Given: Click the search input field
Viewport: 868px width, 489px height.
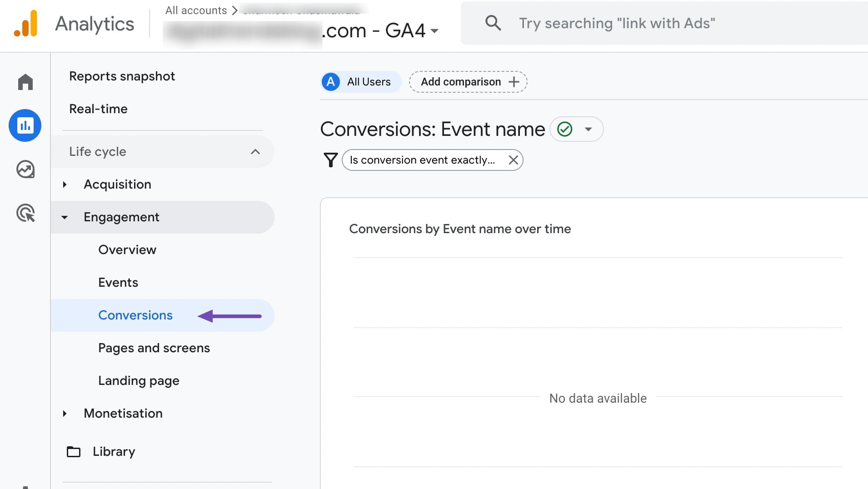Looking at the screenshot, I should [x=664, y=23].
